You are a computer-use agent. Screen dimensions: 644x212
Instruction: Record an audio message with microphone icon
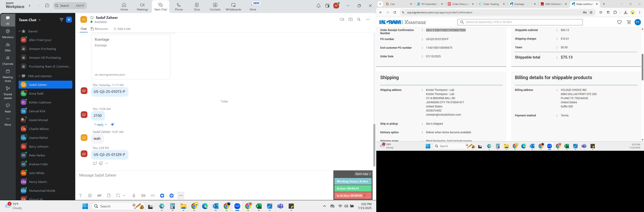pos(134,196)
